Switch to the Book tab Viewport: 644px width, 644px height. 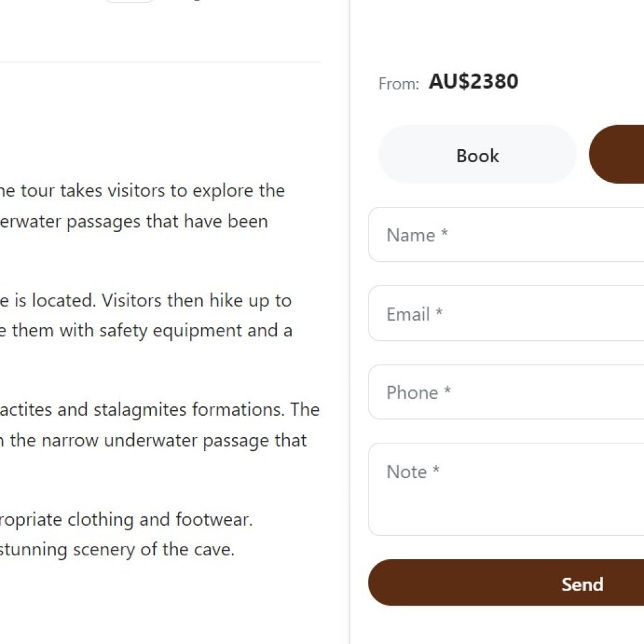click(x=477, y=155)
